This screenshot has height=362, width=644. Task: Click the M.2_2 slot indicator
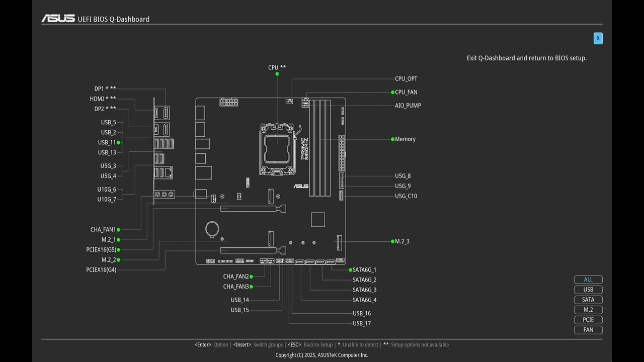(x=119, y=259)
